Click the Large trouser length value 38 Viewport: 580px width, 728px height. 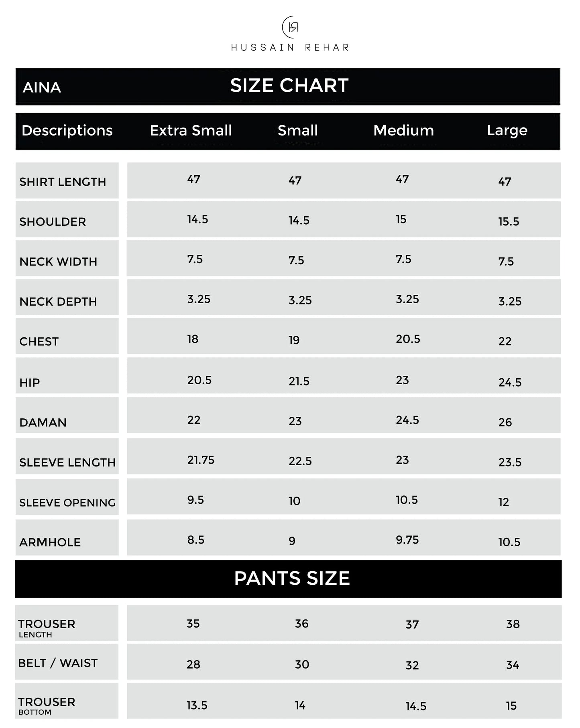tap(513, 624)
